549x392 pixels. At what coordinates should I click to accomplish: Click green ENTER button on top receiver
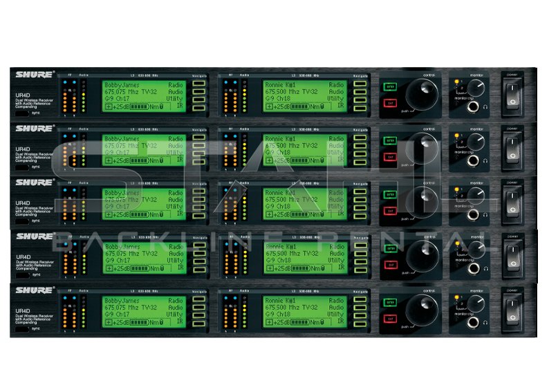(x=390, y=86)
